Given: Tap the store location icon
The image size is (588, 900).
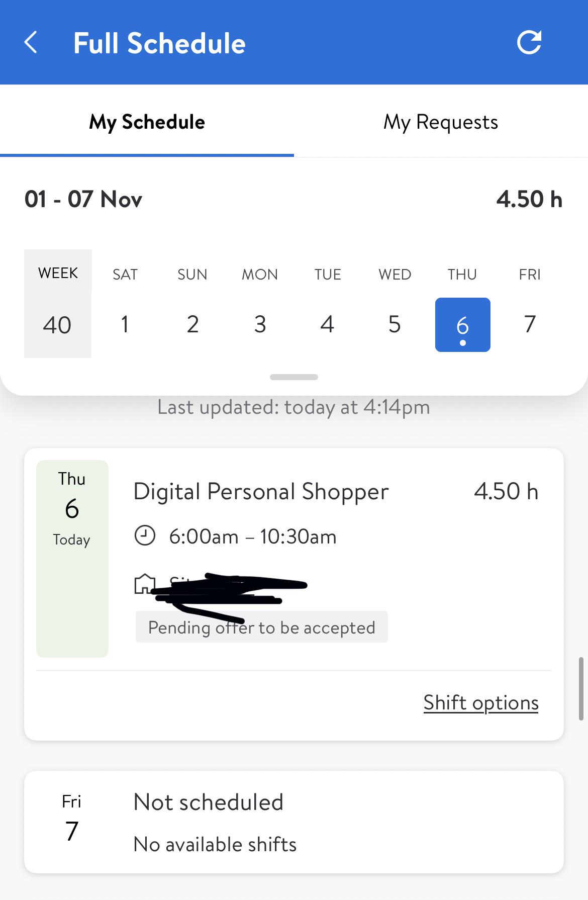Looking at the screenshot, I should click(x=144, y=584).
